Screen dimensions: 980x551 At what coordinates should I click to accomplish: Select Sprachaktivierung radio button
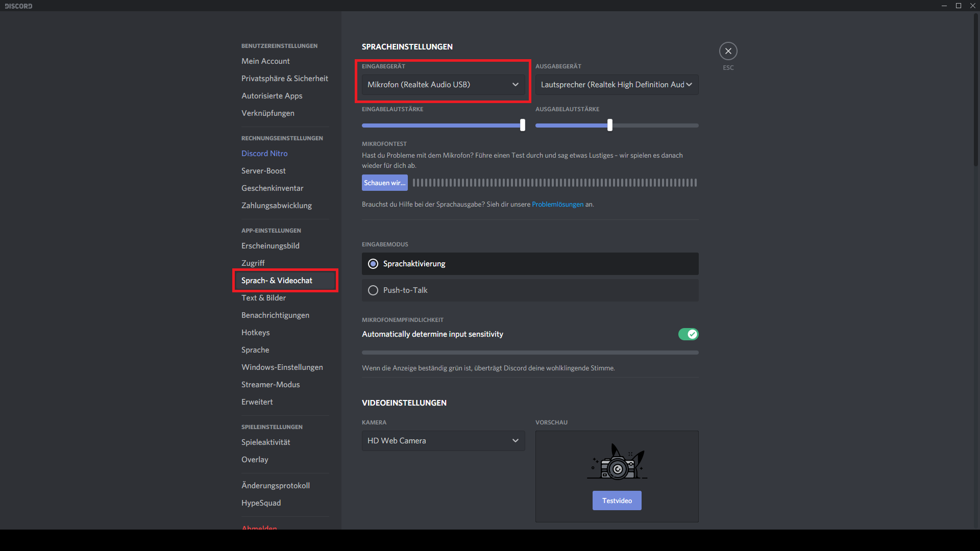(373, 263)
